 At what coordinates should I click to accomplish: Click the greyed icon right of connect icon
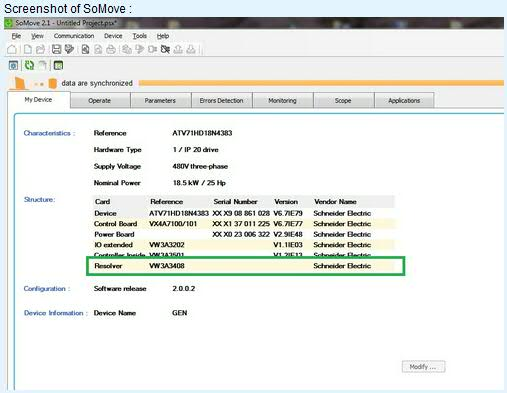[x=140, y=49]
